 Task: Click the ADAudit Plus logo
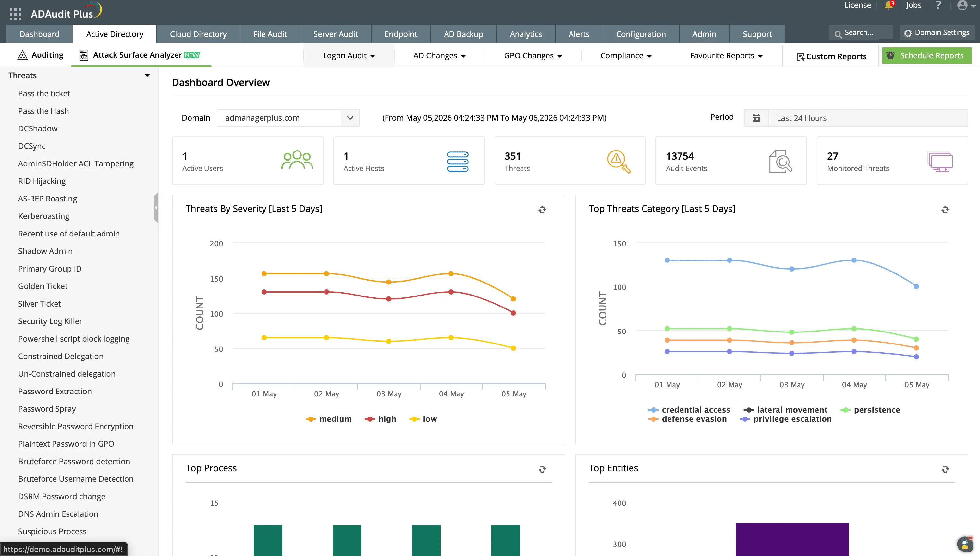click(x=66, y=11)
